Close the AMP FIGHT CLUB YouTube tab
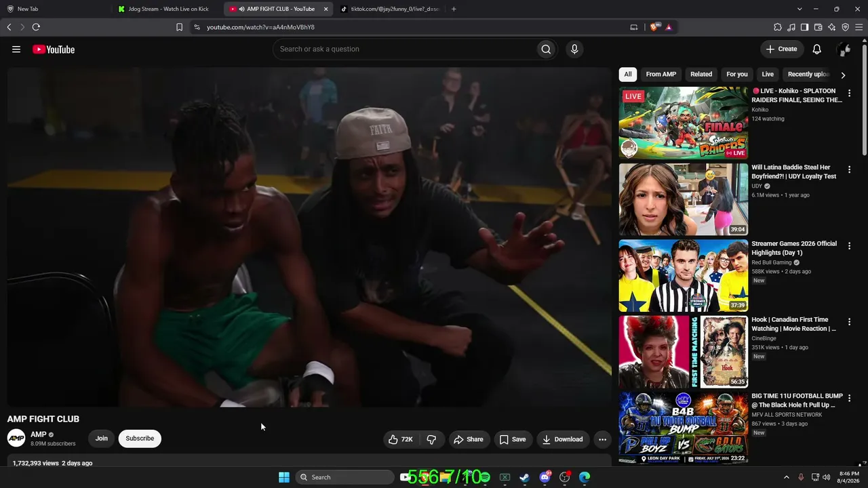 (x=325, y=9)
